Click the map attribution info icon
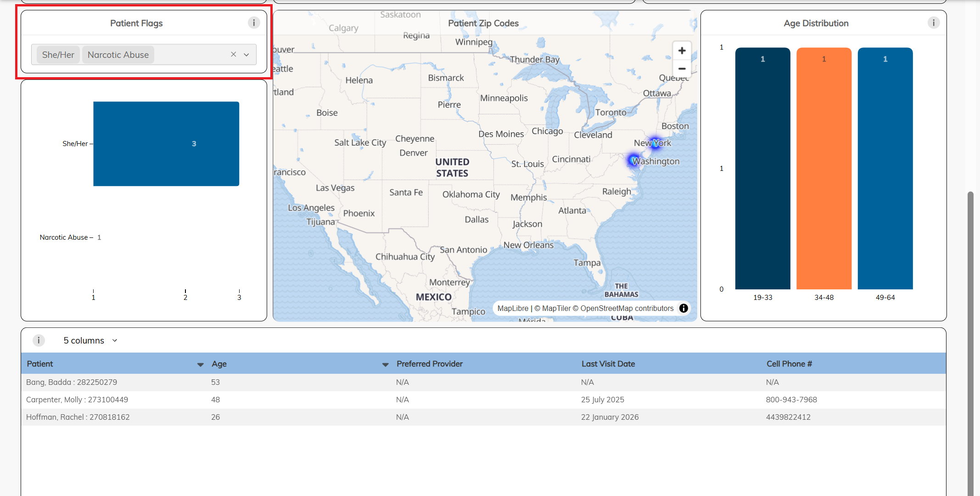Screen dimensions: 980x496 pyautogui.click(x=683, y=308)
